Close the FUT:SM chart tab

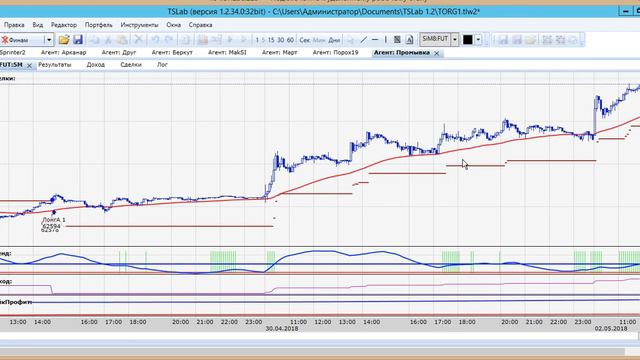coord(29,65)
